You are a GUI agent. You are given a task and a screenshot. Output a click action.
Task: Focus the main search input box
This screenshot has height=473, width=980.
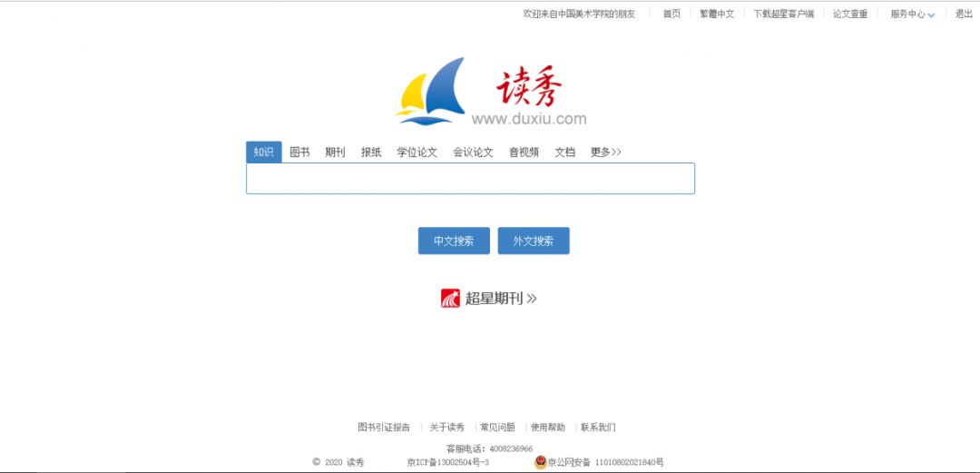click(470, 178)
